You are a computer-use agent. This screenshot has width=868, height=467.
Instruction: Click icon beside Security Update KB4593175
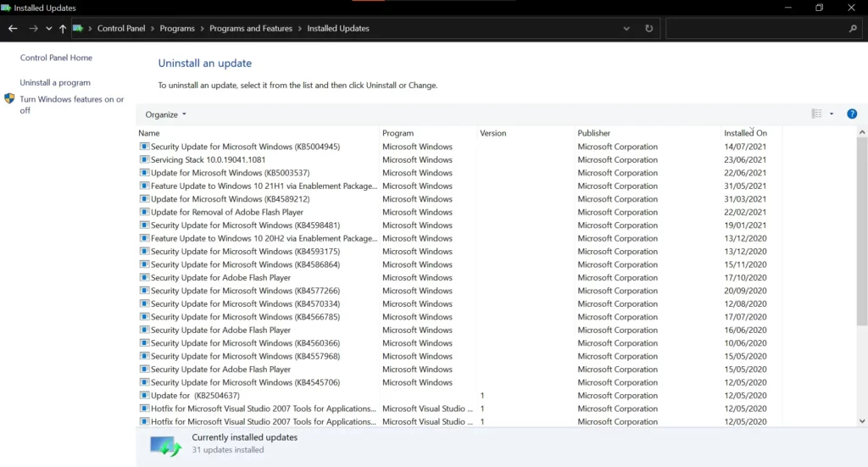[x=144, y=251]
